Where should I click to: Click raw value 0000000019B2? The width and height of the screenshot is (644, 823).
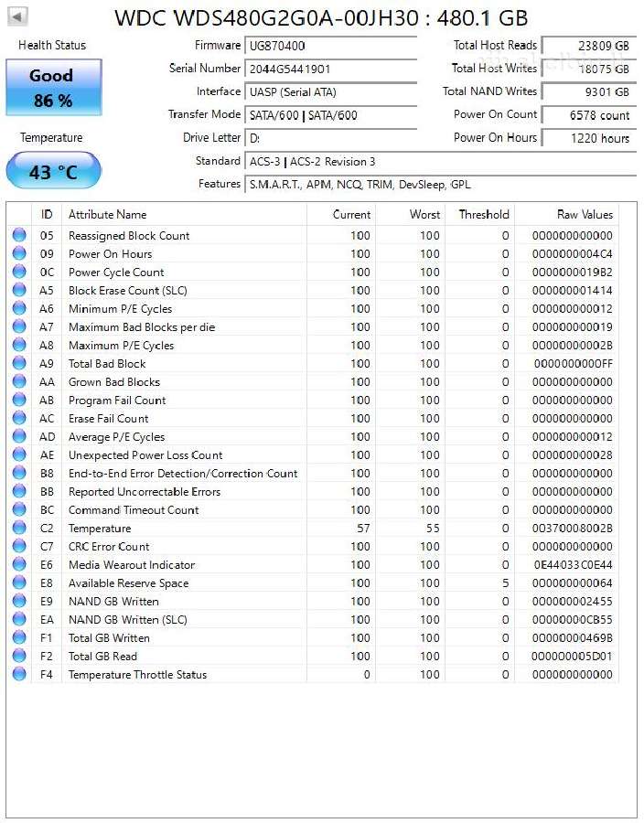[x=572, y=272]
